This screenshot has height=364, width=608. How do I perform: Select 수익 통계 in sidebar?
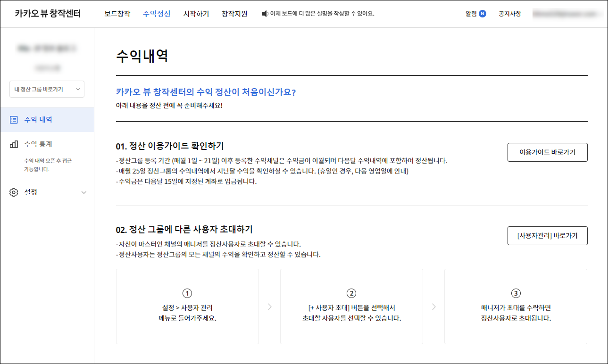(38, 144)
